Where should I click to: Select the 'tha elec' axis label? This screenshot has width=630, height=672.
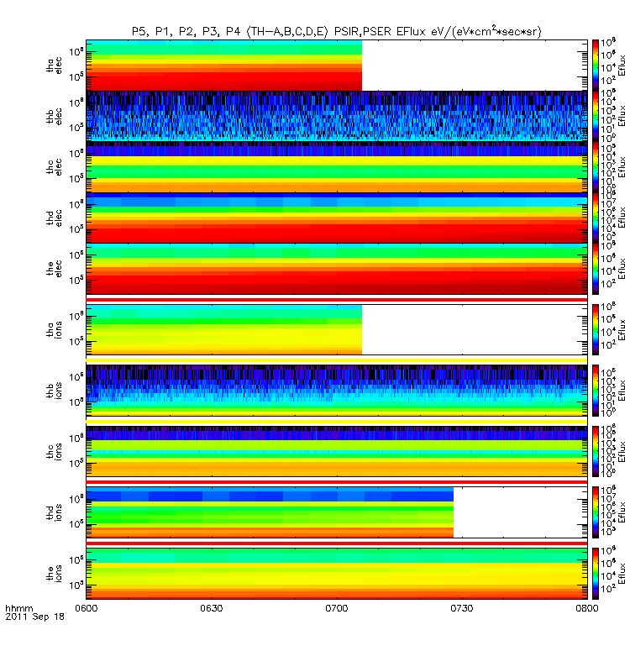[x=54, y=66]
